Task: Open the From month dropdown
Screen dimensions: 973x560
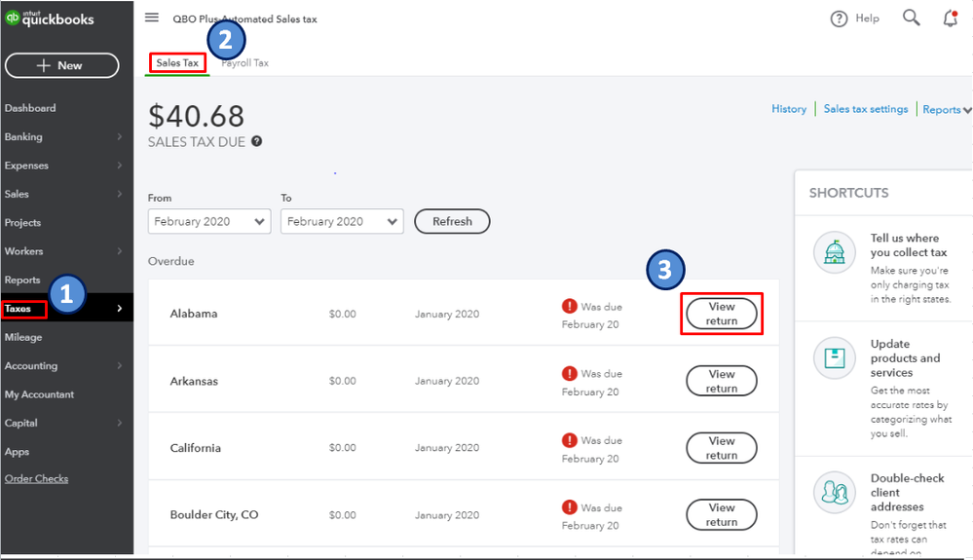Action: (209, 221)
